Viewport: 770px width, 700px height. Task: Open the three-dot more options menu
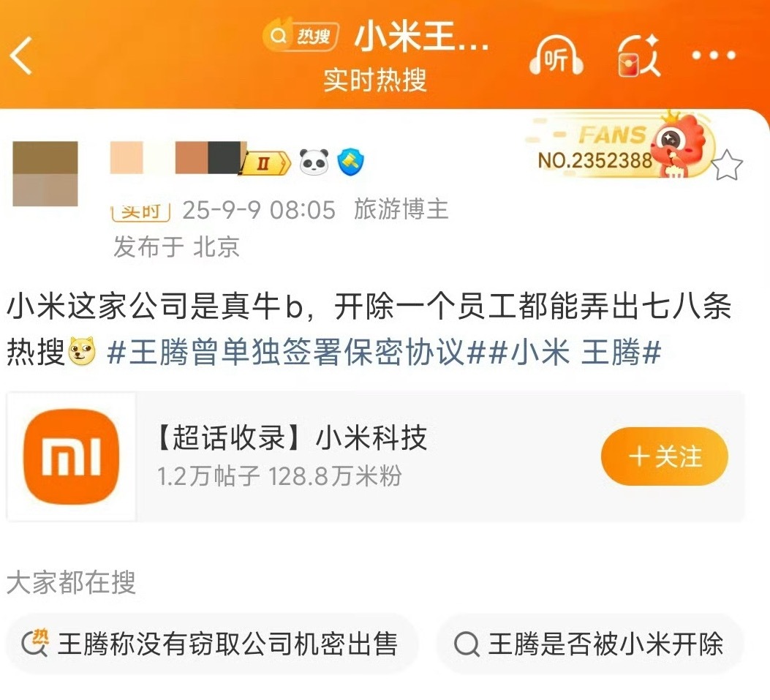pos(714,55)
